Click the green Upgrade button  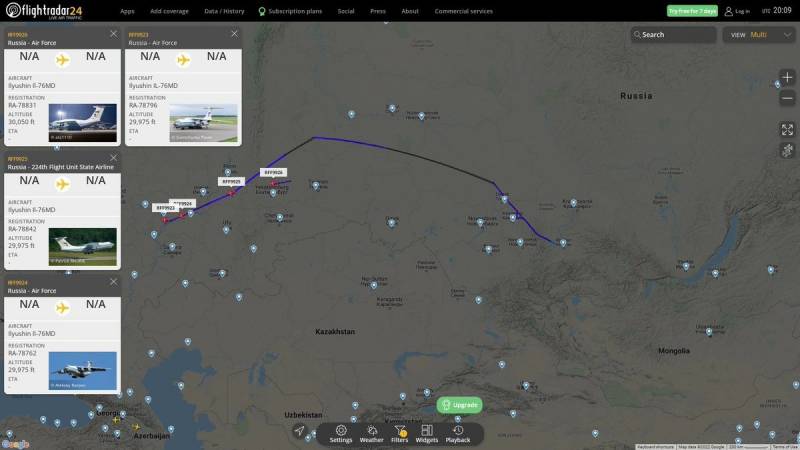[460, 405]
